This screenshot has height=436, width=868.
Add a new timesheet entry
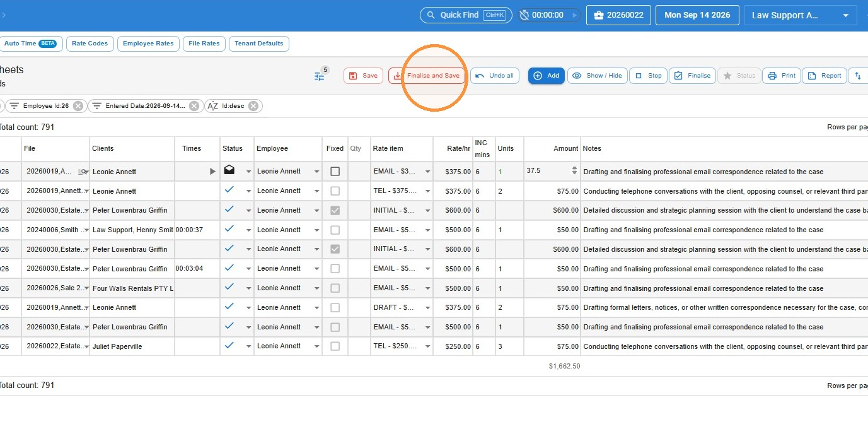(x=547, y=76)
